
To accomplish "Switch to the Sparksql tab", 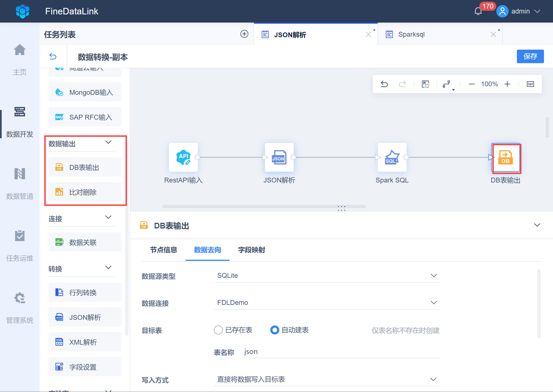I will (x=411, y=34).
